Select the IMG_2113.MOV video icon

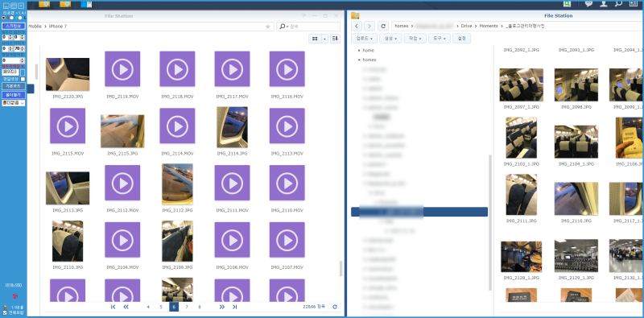(287, 126)
